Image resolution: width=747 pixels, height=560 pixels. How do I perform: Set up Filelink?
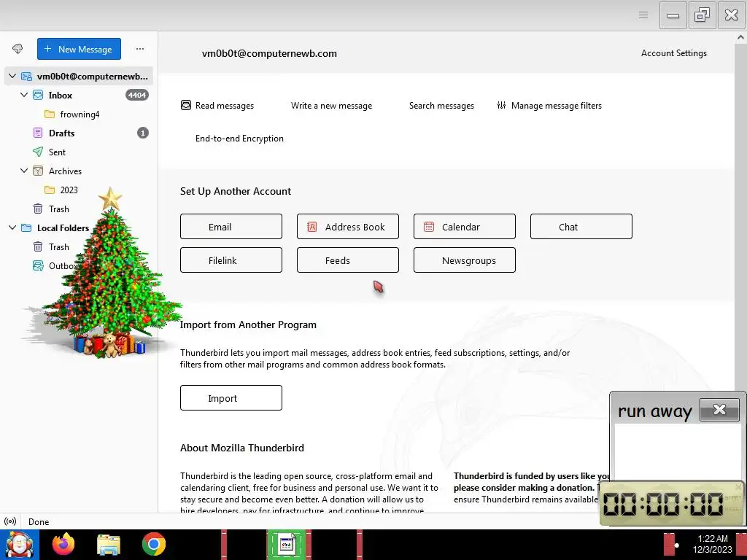click(231, 260)
